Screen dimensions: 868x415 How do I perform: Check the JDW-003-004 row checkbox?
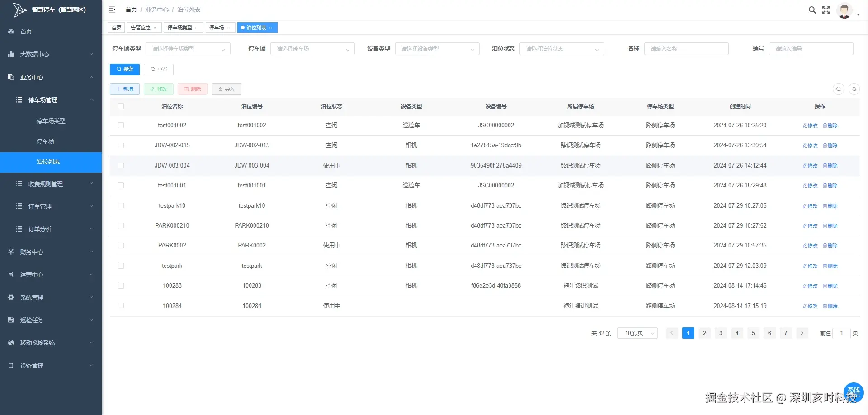tap(121, 166)
